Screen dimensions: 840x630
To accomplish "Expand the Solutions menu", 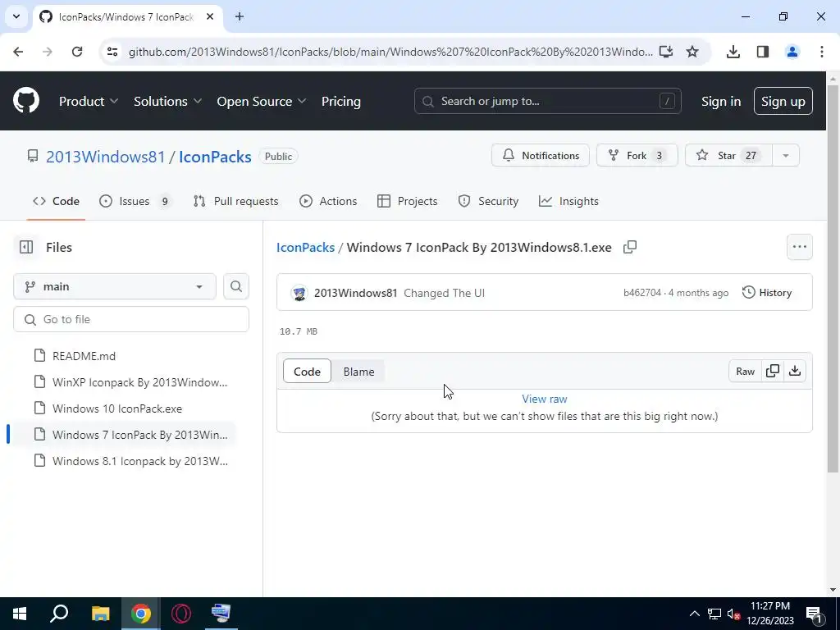I will click(x=167, y=101).
